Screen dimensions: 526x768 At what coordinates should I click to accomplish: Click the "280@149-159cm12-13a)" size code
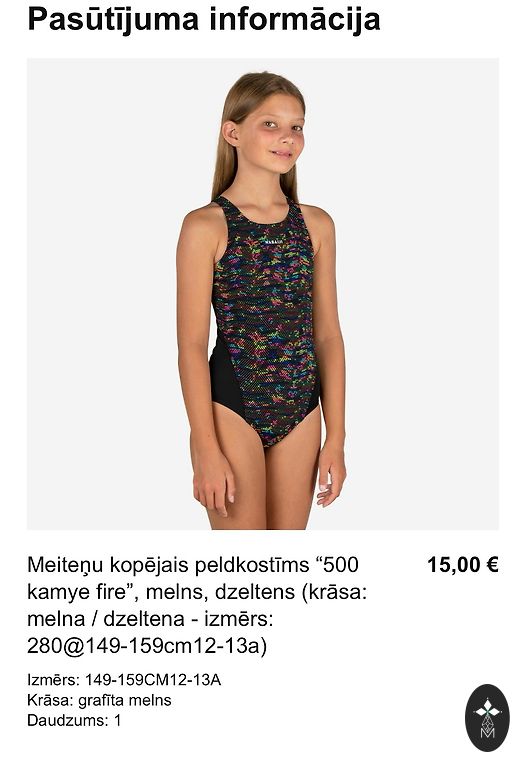click(x=147, y=646)
